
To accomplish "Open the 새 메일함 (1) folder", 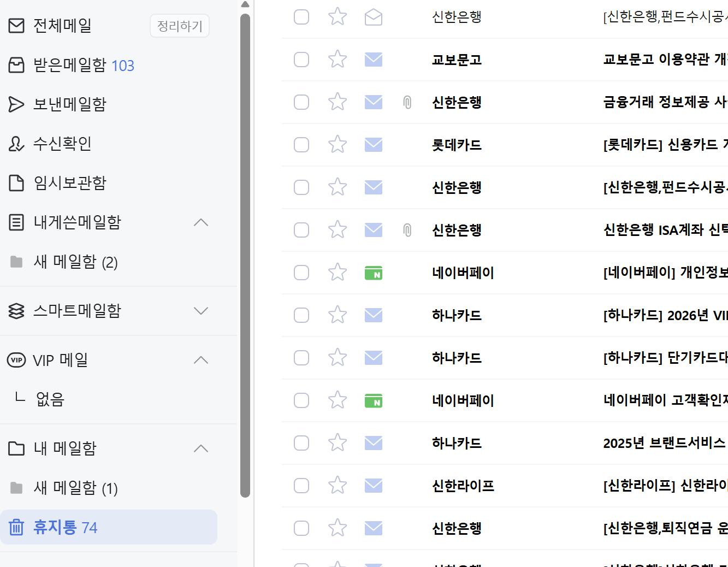I will pos(75,488).
